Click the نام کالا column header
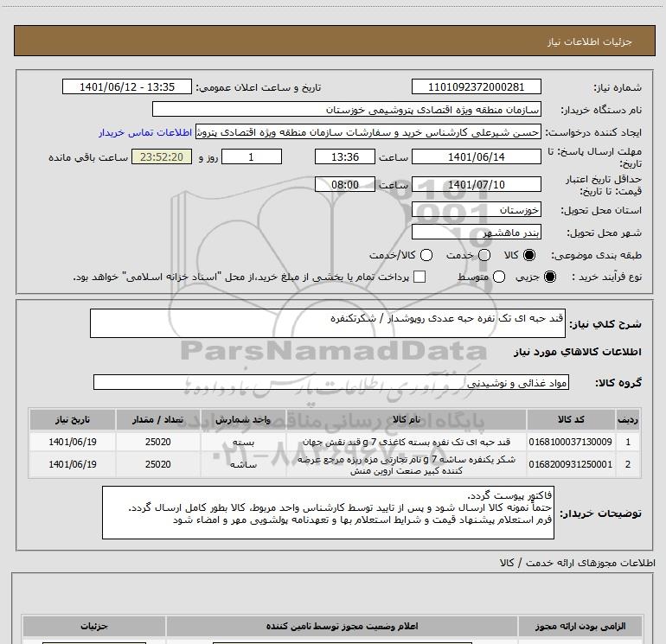666x644 pixels. [x=407, y=419]
